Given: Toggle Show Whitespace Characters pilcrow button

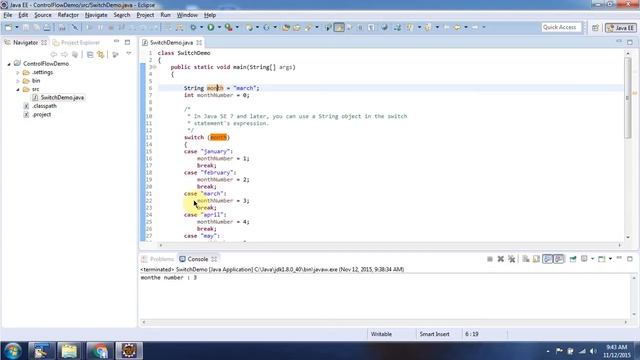Looking at the screenshot, I should pyautogui.click(x=371, y=27).
